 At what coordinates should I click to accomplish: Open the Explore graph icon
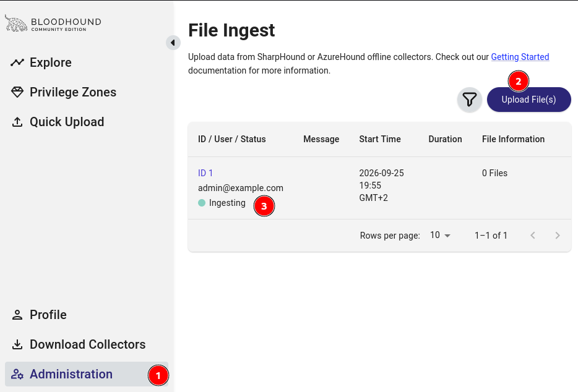17,62
